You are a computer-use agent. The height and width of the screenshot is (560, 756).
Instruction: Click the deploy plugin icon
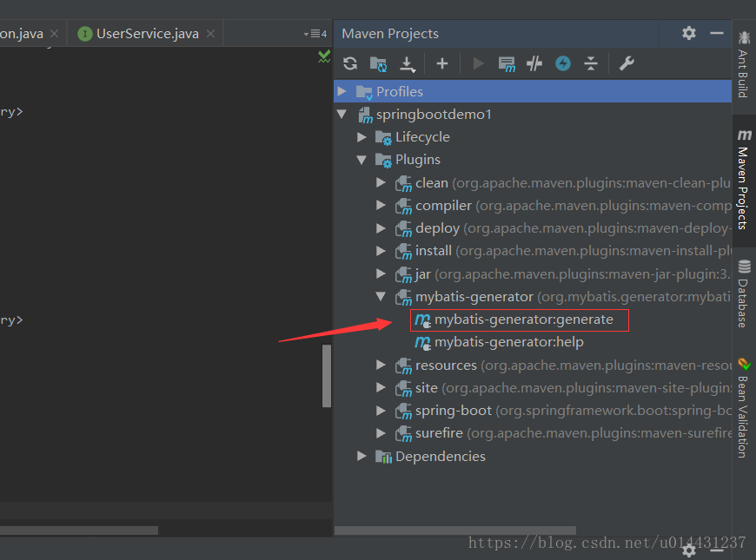tap(403, 229)
